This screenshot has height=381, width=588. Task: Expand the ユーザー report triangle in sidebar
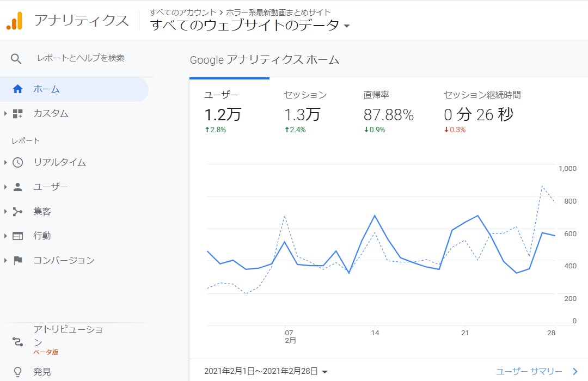click(x=5, y=187)
